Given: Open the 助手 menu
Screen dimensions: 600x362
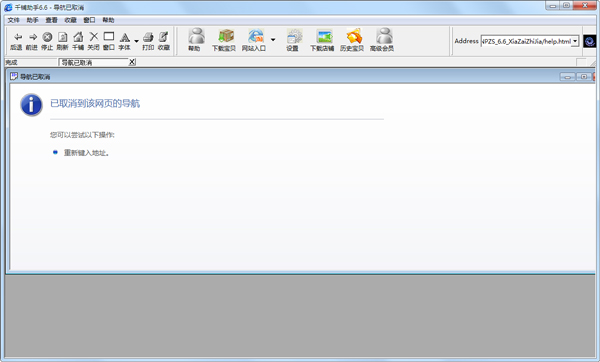Looking at the screenshot, I should click(x=32, y=20).
